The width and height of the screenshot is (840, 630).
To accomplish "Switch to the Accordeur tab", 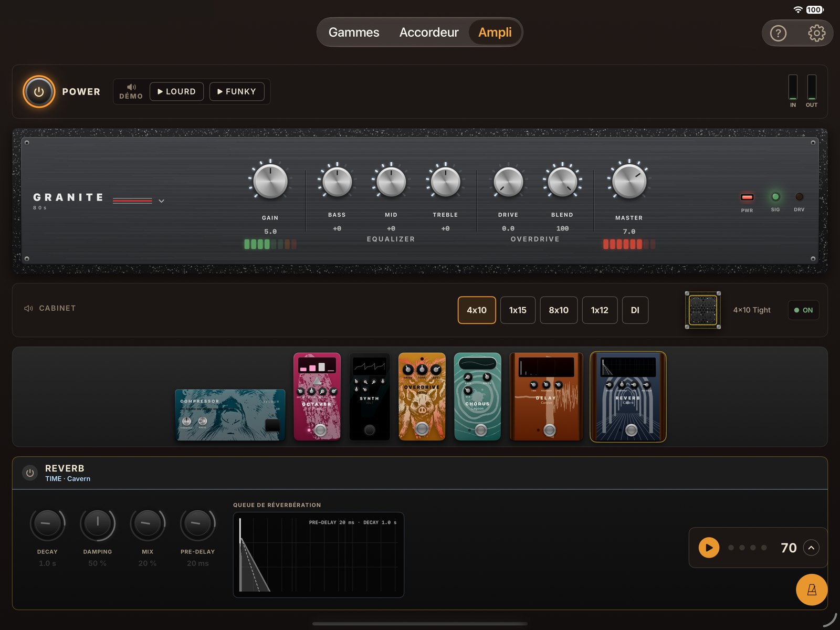I will click(429, 33).
